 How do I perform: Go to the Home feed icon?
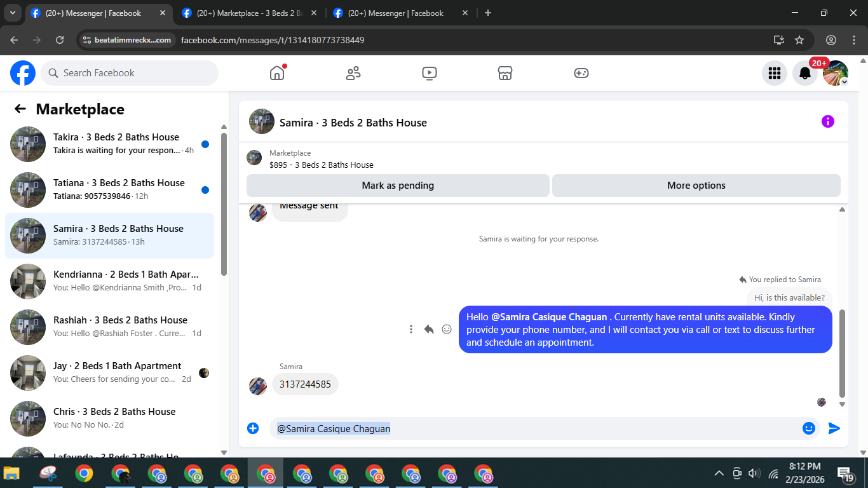click(277, 73)
